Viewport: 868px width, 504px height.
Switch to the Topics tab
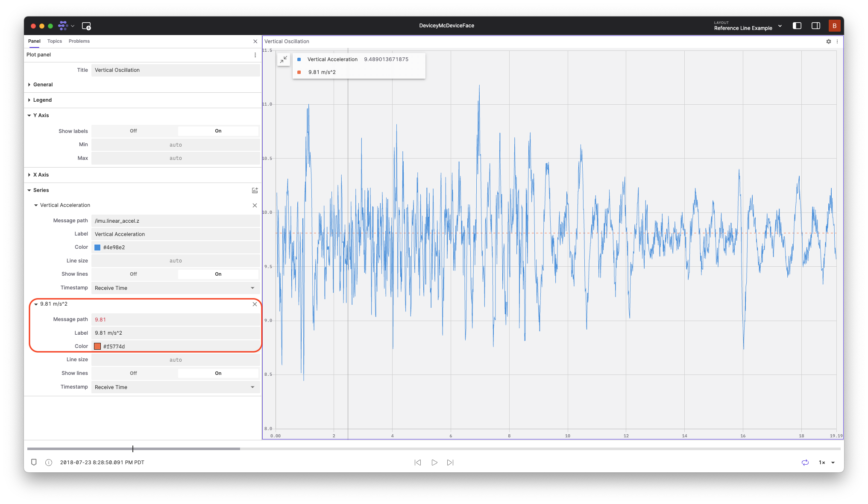pos(55,41)
